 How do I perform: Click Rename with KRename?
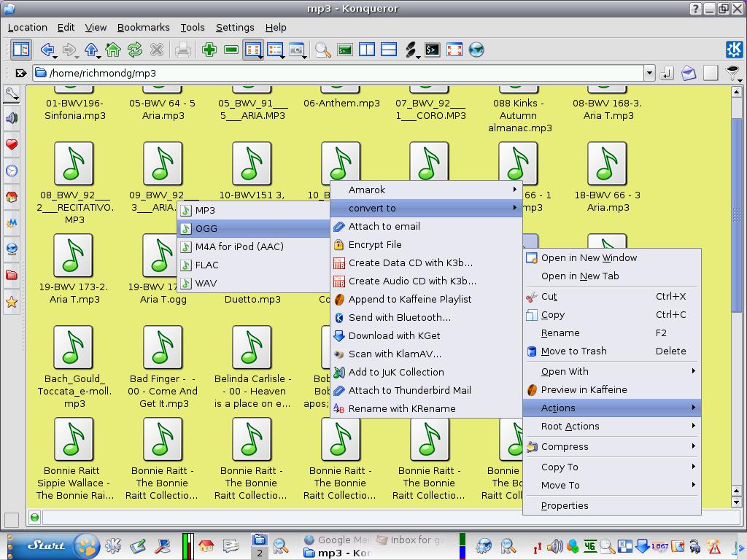(426, 408)
